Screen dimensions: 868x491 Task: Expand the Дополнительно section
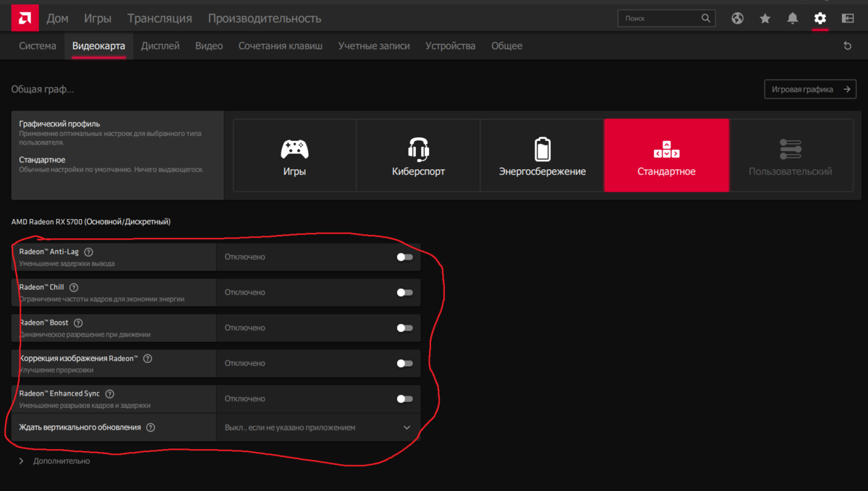click(x=54, y=461)
